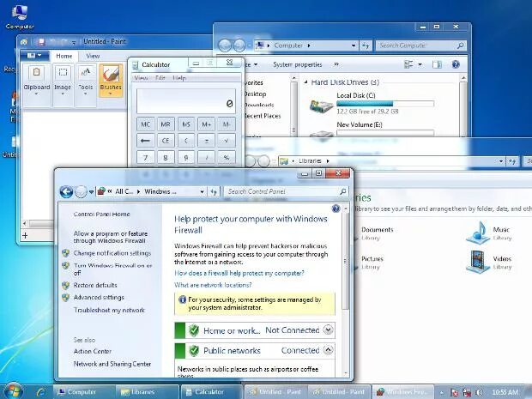The image size is (532, 399).
Task: Click the Back button in Firewall window
Action: (x=66, y=191)
